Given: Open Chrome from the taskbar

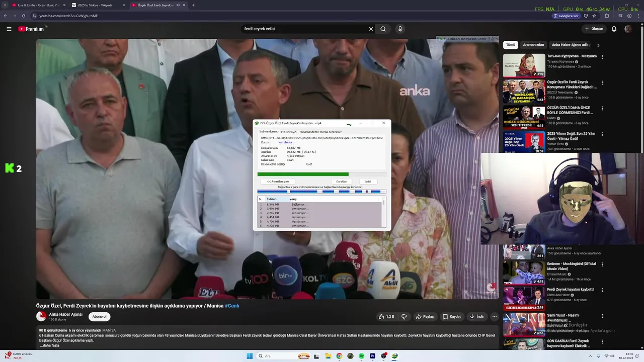Looking at the screenshot, I should click(x=339, y=356).
